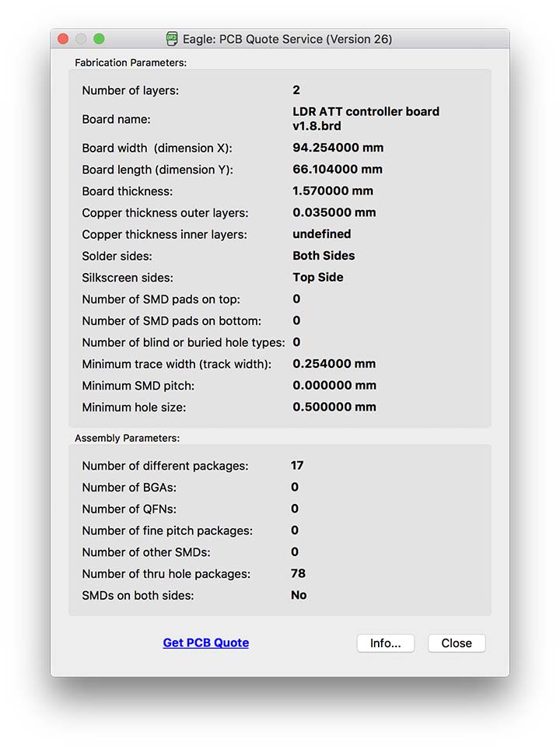This screenshot has width=560, height=749.
Task: Click the Close button
Action: click(457, 643)
